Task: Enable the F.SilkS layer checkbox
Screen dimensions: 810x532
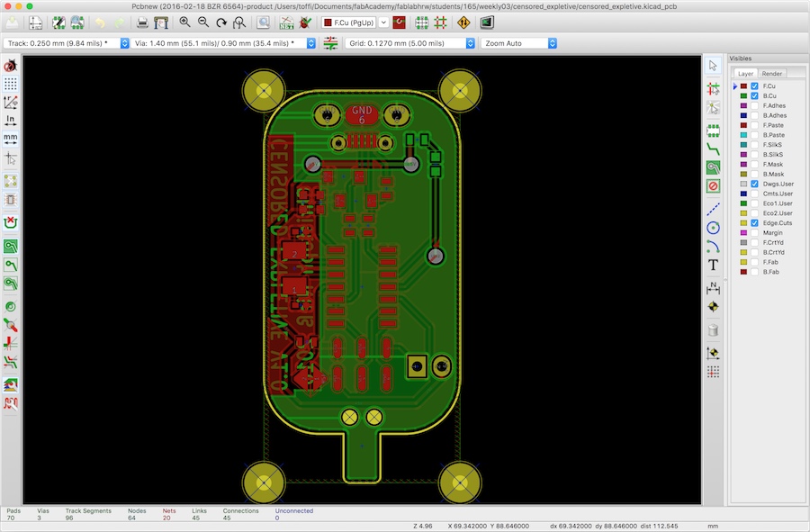Action: tap(755, 145)
